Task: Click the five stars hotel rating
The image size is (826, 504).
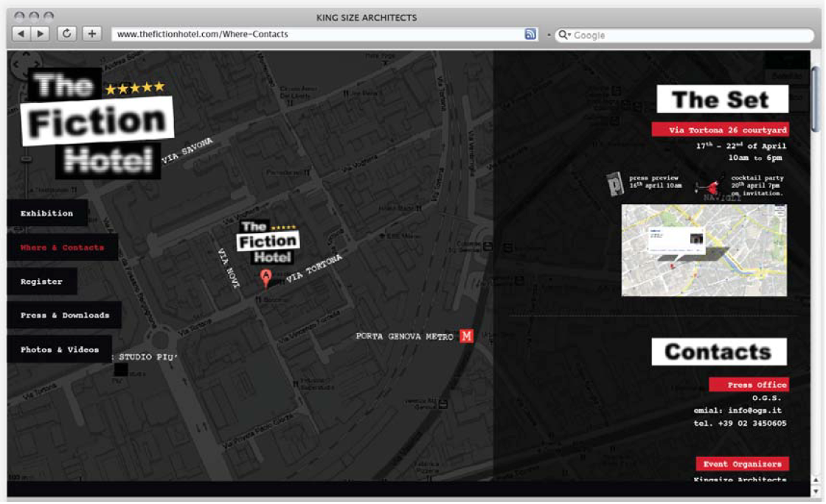Action: [x=135, y=88]
